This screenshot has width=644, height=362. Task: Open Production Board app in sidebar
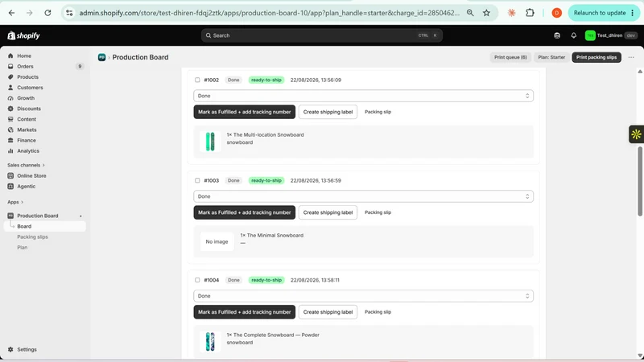(x=37, y=216)
